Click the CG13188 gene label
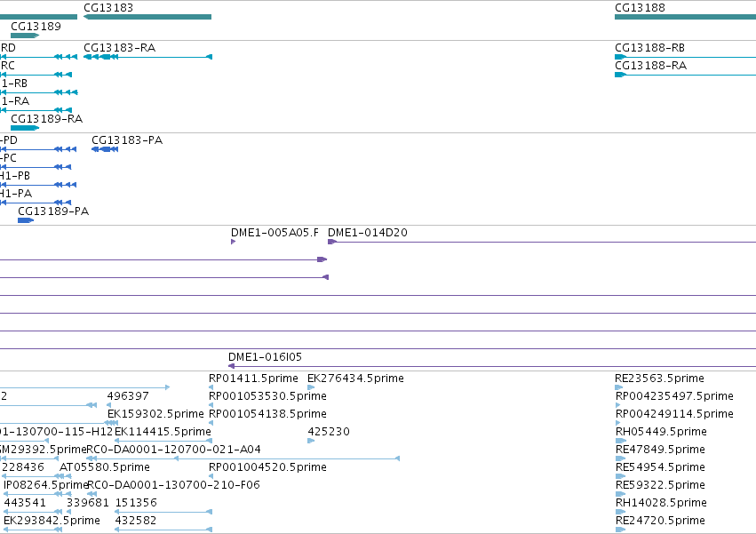The height and width of the screenshot is (534, 756). click(640, 8)
